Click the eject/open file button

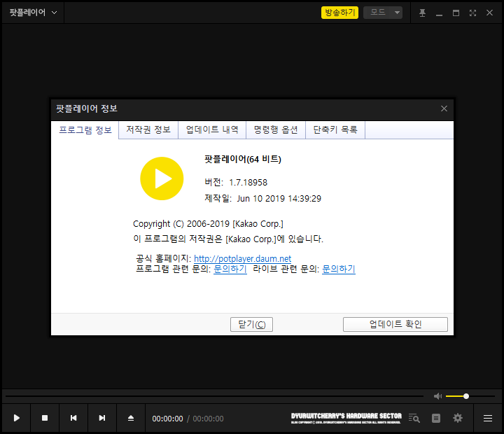[131, 418]
